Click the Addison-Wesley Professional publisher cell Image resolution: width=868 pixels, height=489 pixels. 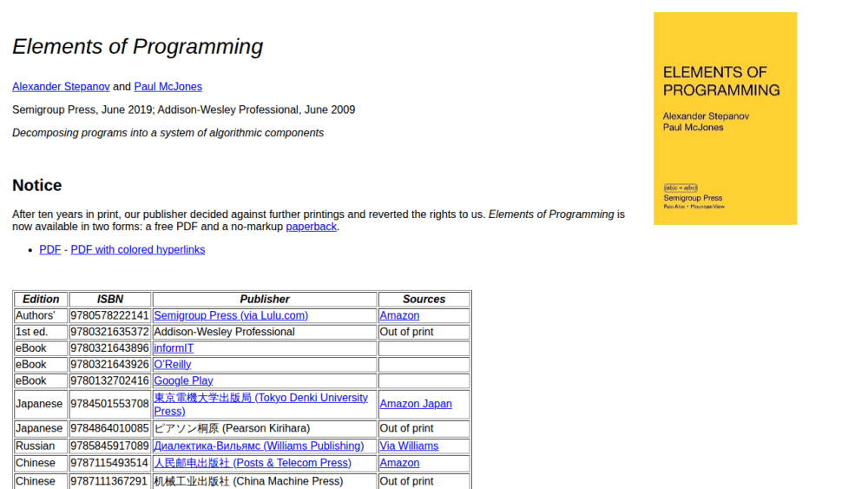265,332
